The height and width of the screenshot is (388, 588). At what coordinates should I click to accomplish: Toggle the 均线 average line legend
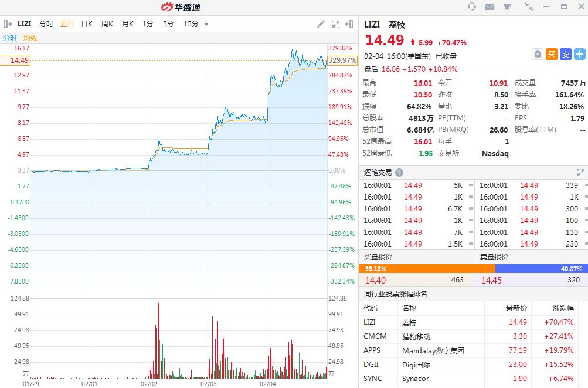click(x=30, y=38)
